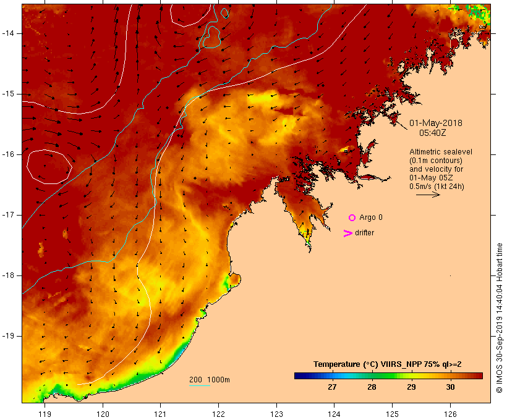The height and width of the screenshot is (420, 507).
Task: Click the Temperature VIIRS_NPP colorbar title
Action: (388, 364)
